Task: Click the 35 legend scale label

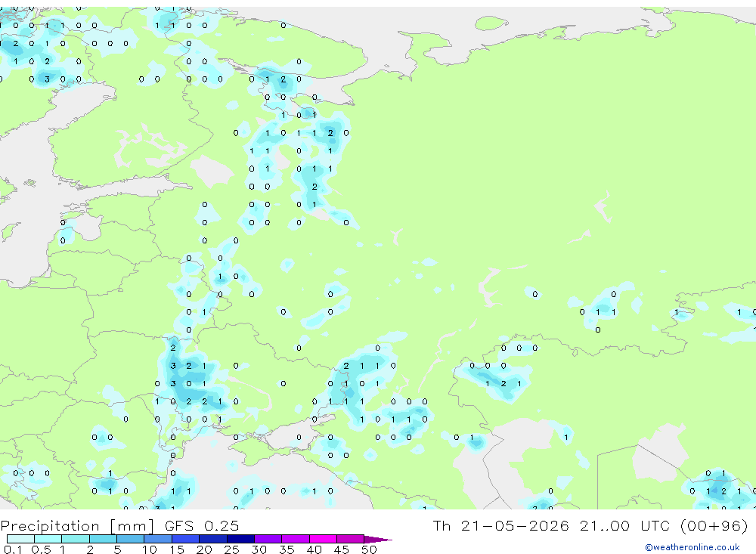Action: tap(287, 549)
